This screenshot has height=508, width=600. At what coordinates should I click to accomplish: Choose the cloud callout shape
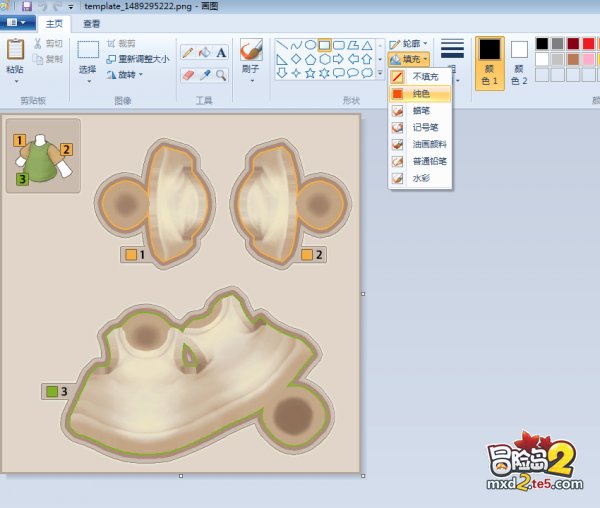coord(367,73)
